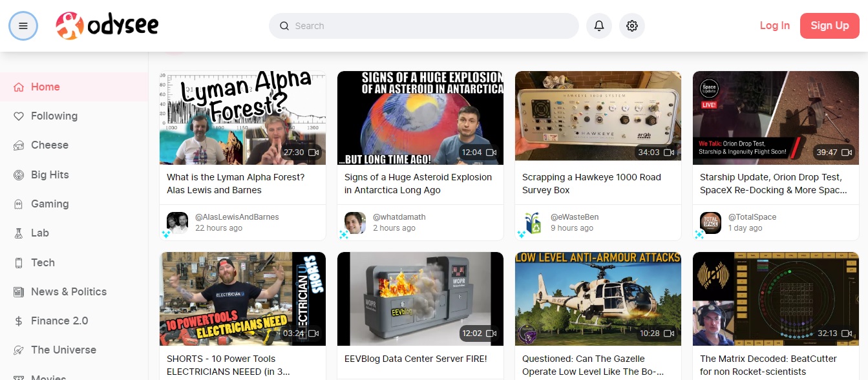Select the Finance 2.0 category

[x=74, y=321]
